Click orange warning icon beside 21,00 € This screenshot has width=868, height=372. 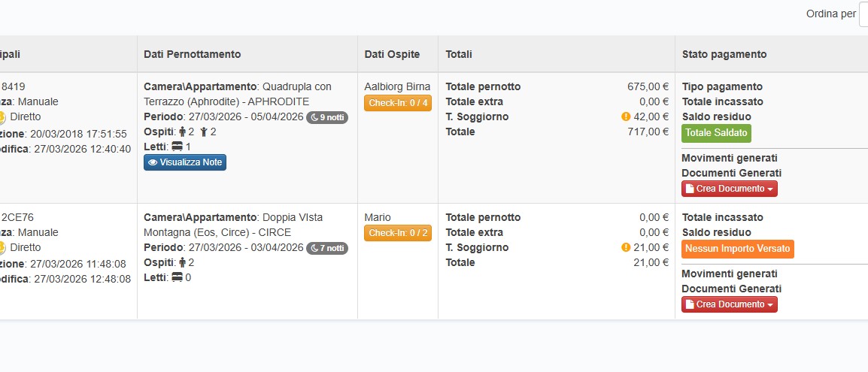626,247
